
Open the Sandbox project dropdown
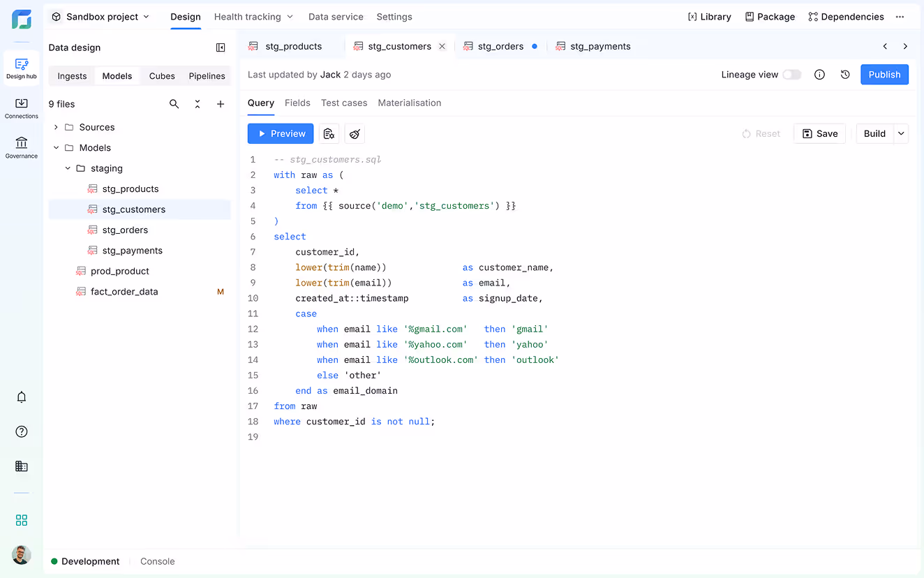tap(101, 17)
